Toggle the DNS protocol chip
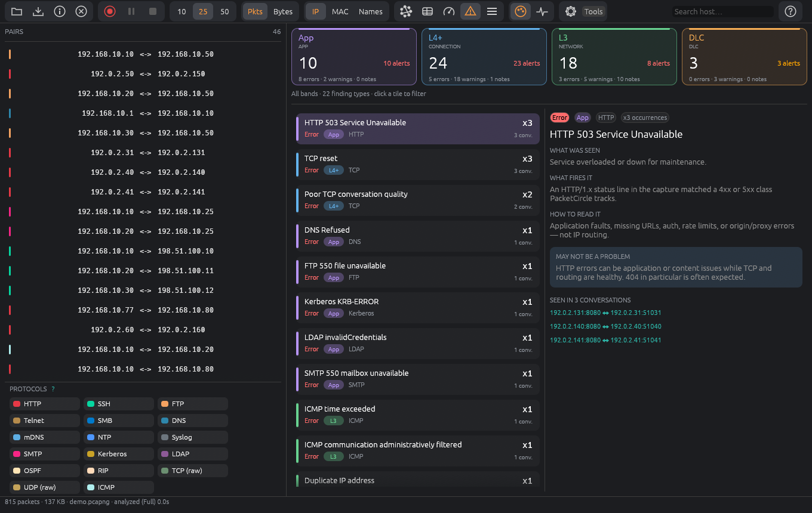The image size is (812, 513). 193,421
